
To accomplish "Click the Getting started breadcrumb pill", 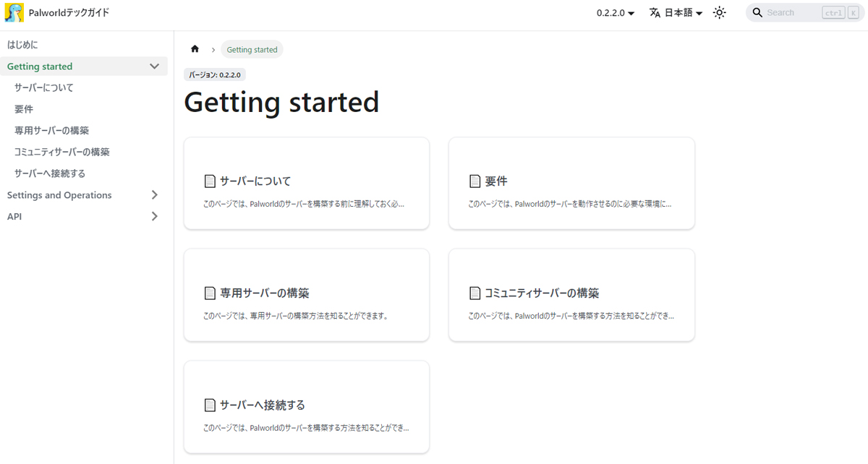I will 252,50.
